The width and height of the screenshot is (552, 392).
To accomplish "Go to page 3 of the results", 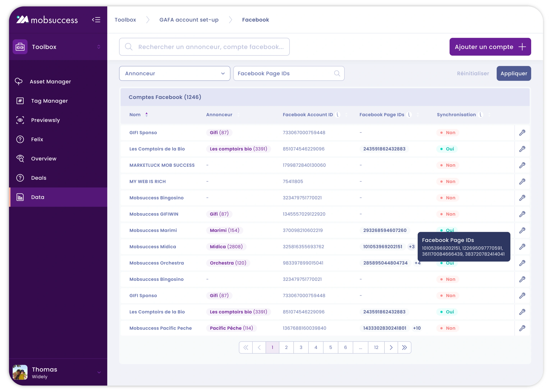I will click(301, 347).
